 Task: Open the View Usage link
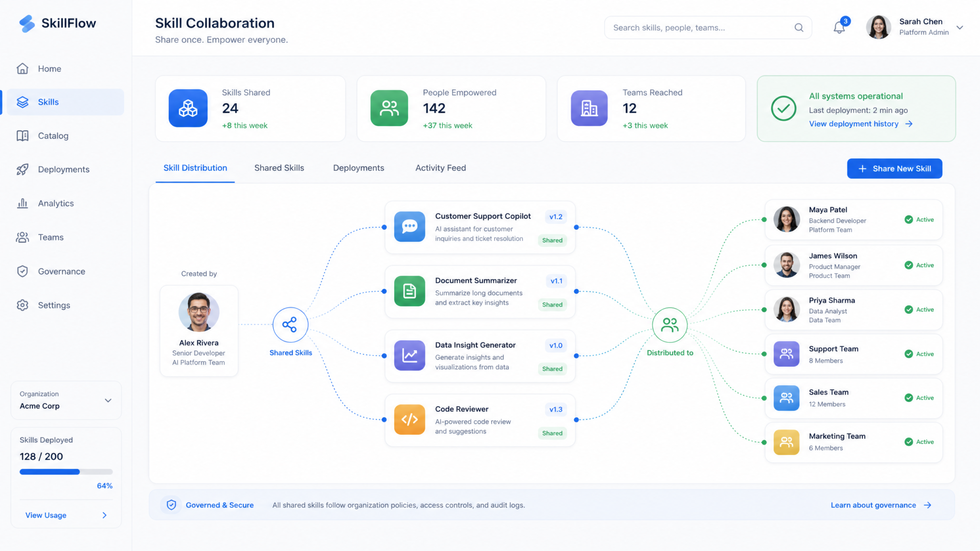(x=46, y=515)
